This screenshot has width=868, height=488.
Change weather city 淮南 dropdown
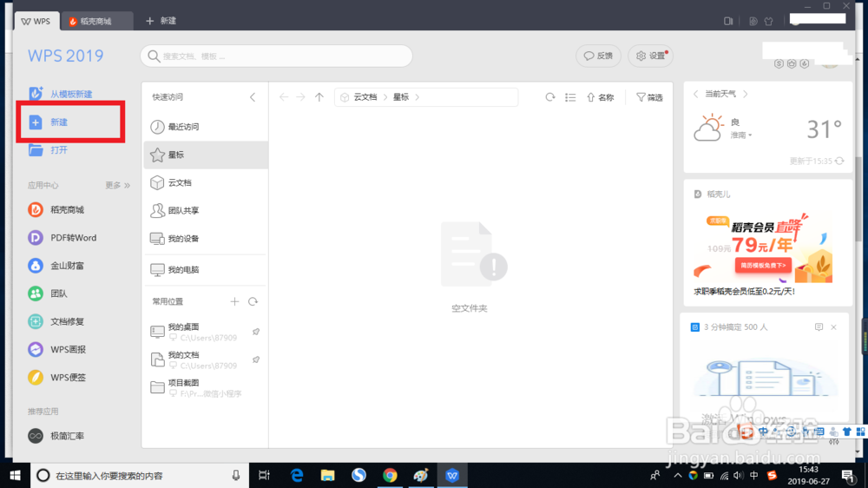(741, 135)
